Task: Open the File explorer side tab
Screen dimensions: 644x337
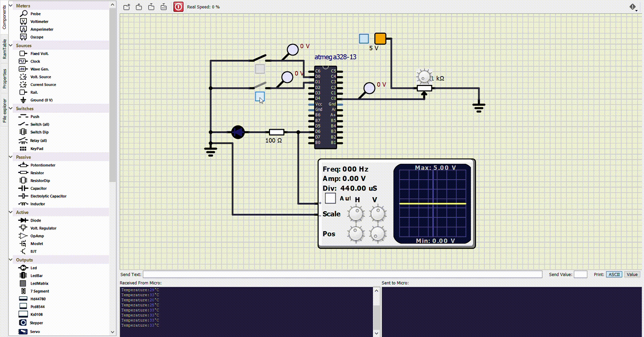Action: coord(4,110)
